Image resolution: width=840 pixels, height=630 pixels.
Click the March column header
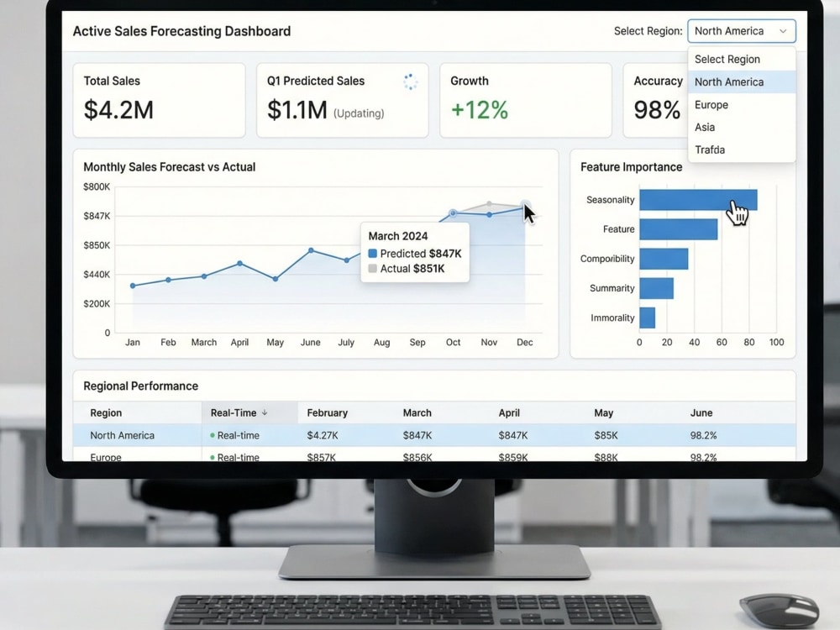pos(417,413)
